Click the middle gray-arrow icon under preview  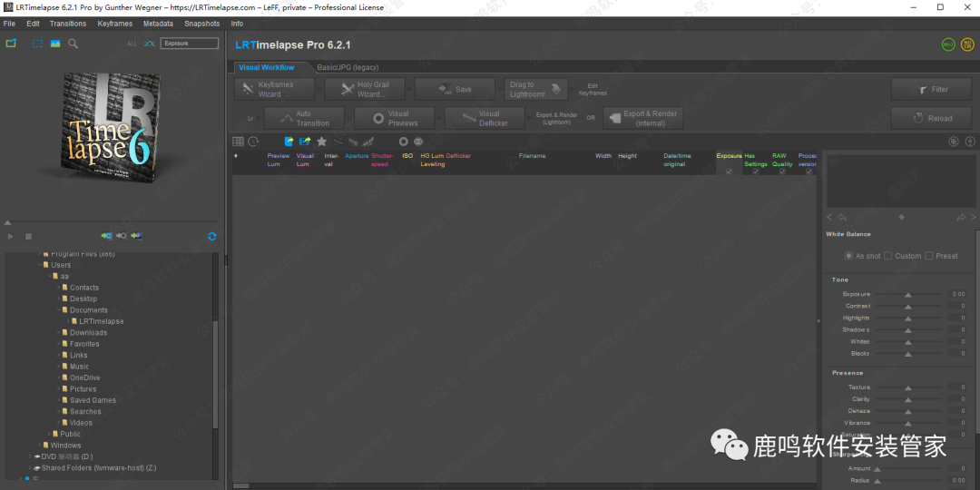tap(122, 236)
